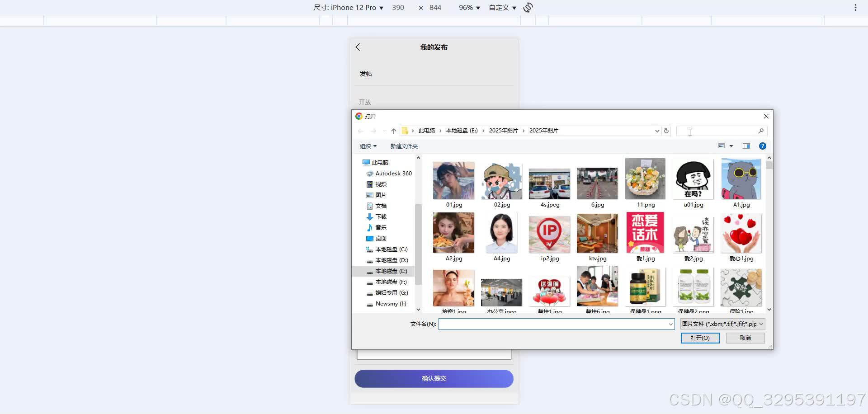868x414 pixels.
Task: Refresh the 2025年图片 folder view
Action: [666, 131]
